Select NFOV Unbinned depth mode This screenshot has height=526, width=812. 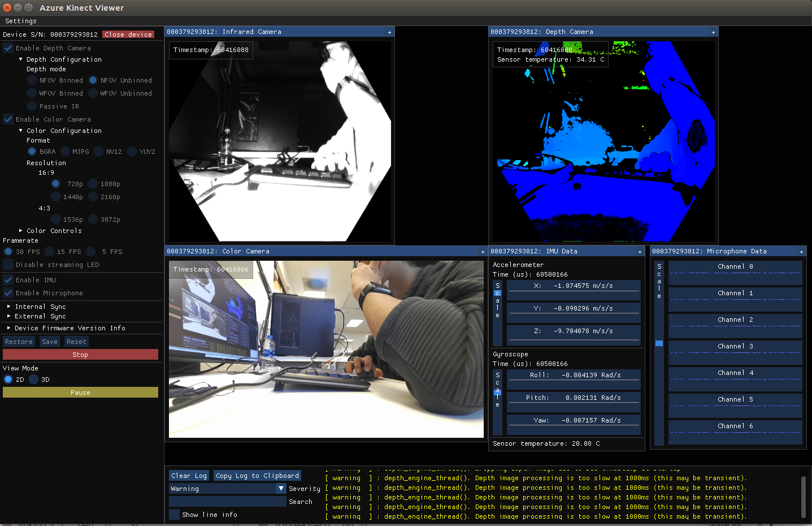93,80
